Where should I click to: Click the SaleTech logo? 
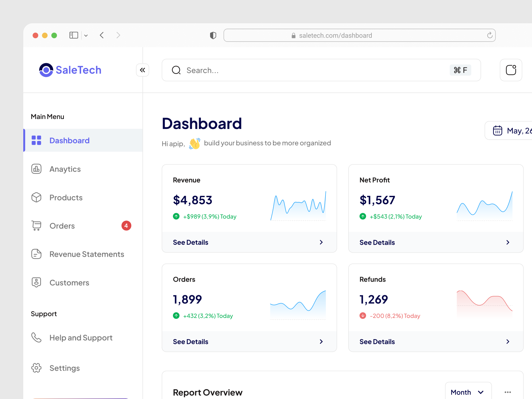click(x=70, y=70)
